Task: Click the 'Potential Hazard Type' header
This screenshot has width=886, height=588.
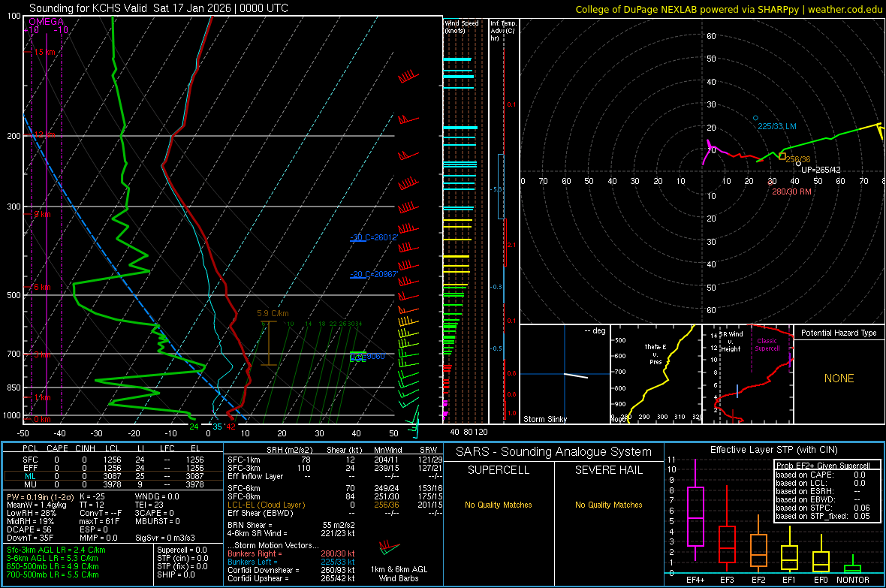Action: point(839,333)
